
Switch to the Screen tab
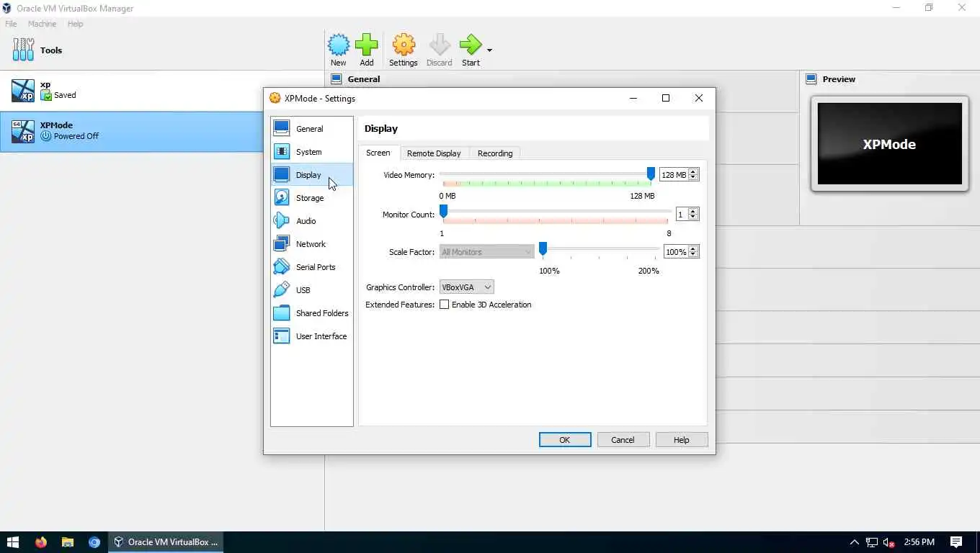[378, 153]
